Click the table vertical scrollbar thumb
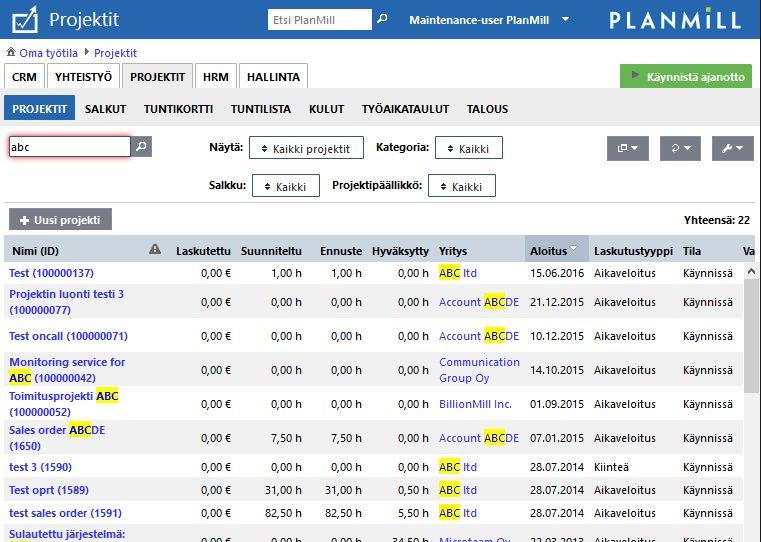This screenshot has height=542, width=761. click(751, 336)
